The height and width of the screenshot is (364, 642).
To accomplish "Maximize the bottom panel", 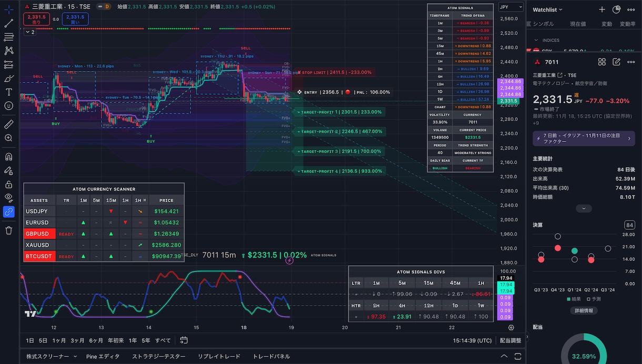I will click(x=518, y=356).
